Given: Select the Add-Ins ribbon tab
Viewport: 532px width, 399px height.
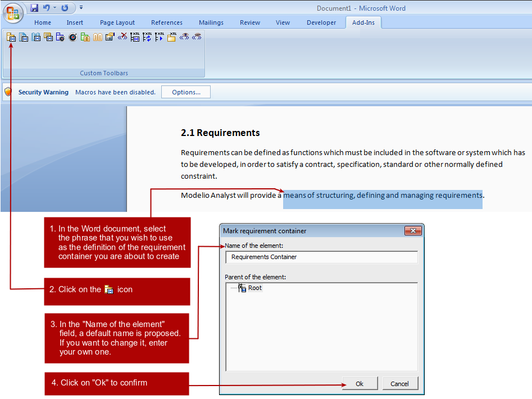Looking at the screenshot, I should click(x=363, y=22).
